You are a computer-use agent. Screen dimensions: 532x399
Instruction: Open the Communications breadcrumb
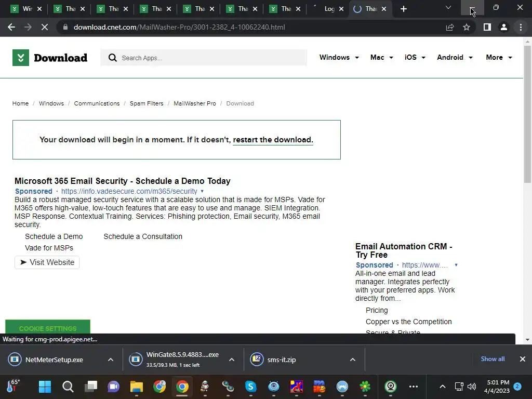coord(97,103)
